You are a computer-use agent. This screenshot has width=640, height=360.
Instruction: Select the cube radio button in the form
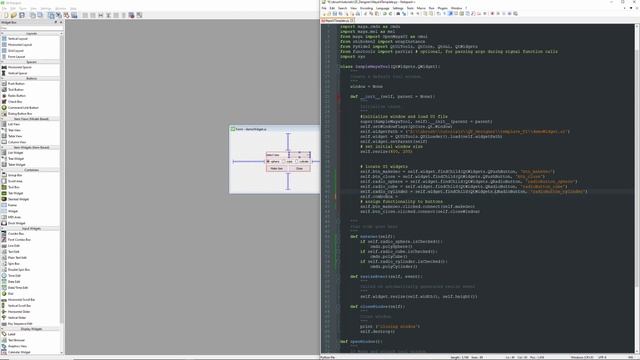287,162
